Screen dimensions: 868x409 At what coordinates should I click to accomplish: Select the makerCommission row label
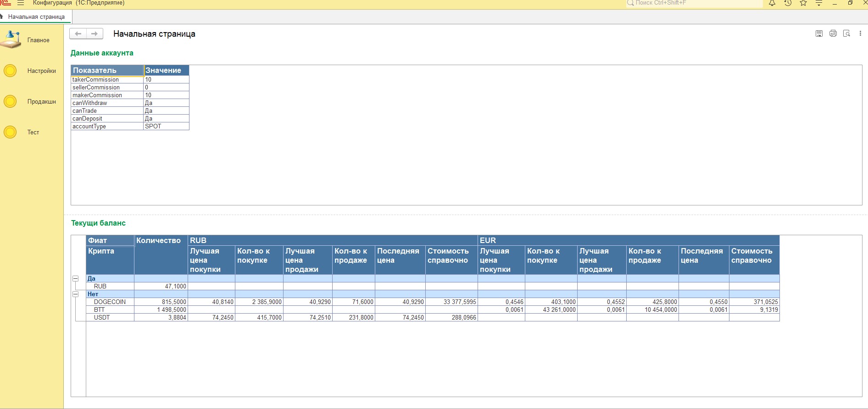tap(97, 95)
